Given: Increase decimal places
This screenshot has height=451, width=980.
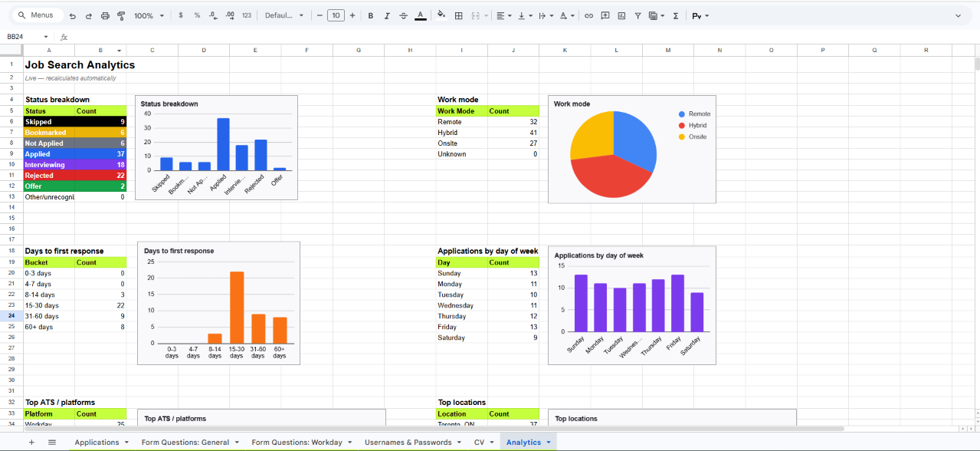Looking at the screenshot, I should tap(230, 15).
